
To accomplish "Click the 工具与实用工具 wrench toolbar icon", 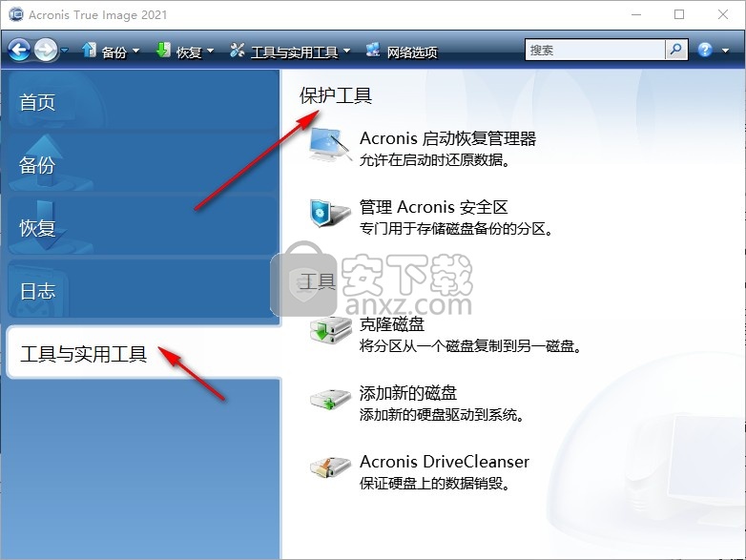I will tap(237, 50).
